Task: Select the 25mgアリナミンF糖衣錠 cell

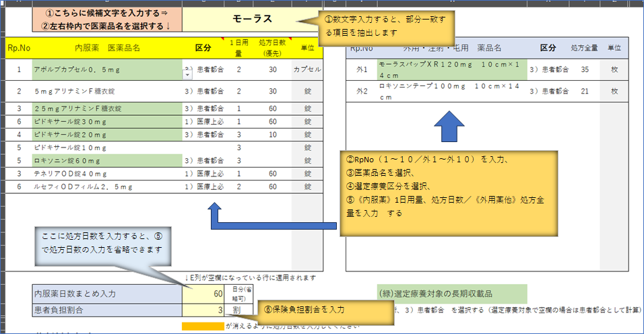Action: 107,108
